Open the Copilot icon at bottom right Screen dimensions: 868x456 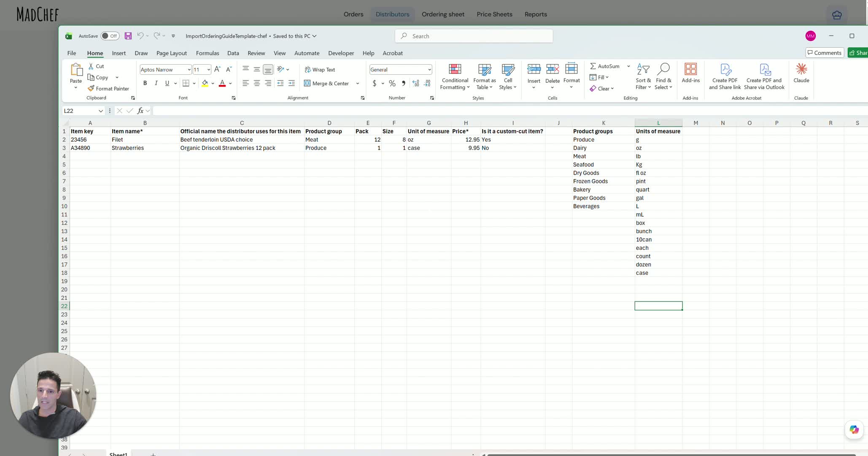coord(854,430)
